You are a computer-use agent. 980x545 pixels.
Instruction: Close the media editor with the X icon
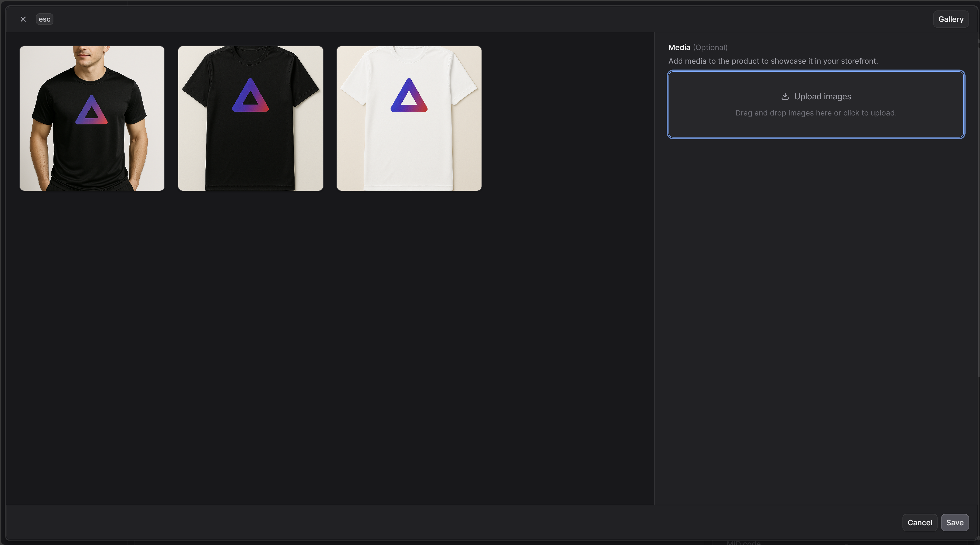point(23,19)
